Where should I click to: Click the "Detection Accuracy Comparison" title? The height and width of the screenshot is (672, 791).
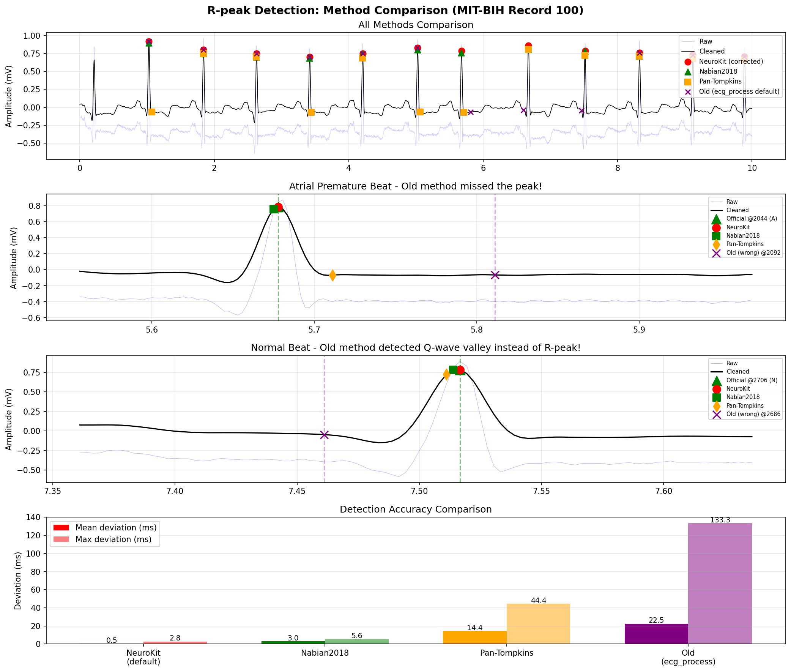tap(416, 510)
